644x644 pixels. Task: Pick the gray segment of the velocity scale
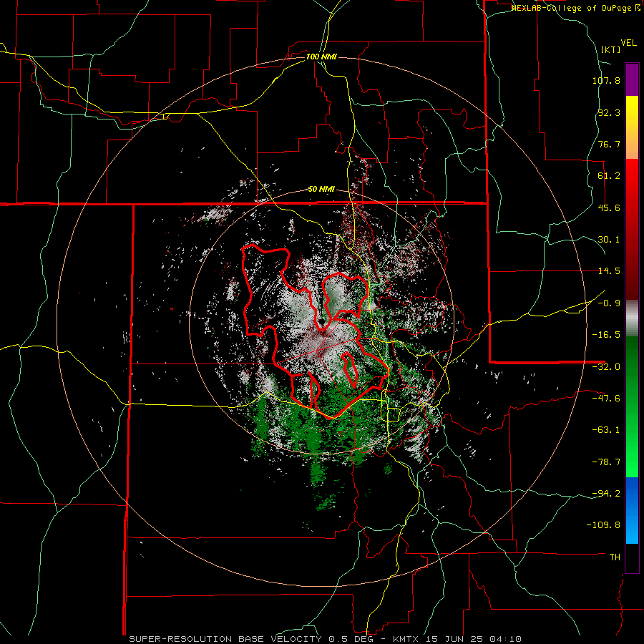click(x=632, y=318)
